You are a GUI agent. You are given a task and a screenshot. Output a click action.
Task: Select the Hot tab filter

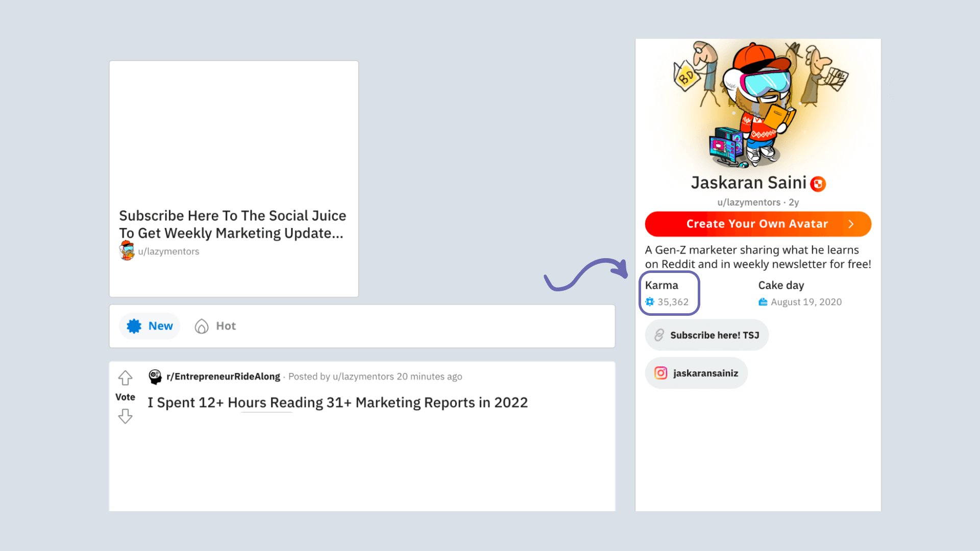215,325
